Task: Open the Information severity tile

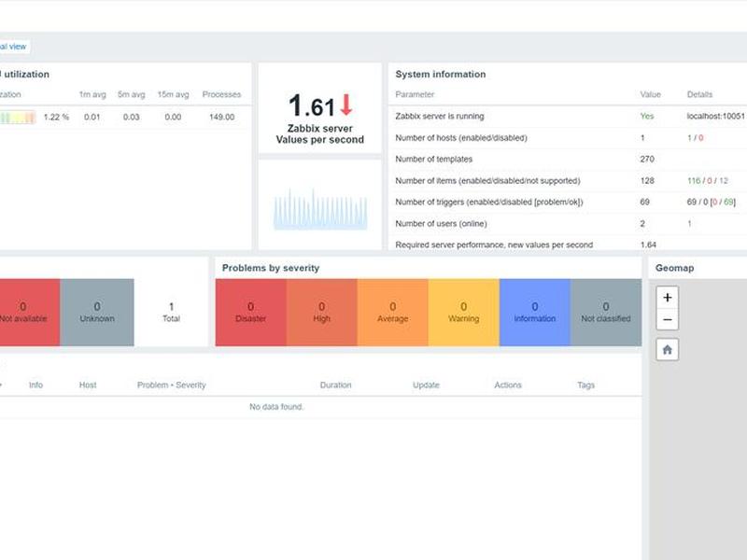Action: (x=534, y=313)
